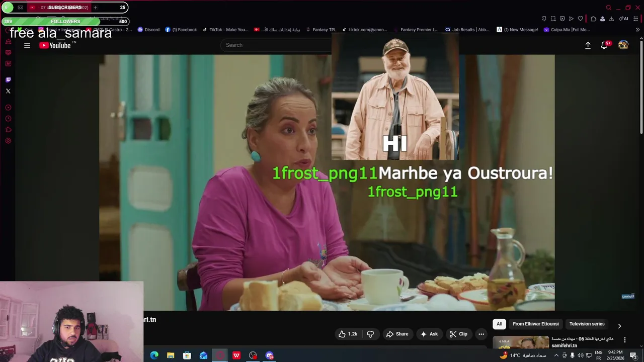This screenshot has width=644, height=362.
Task: Open browser downloads icon
Action: point(611,19)
